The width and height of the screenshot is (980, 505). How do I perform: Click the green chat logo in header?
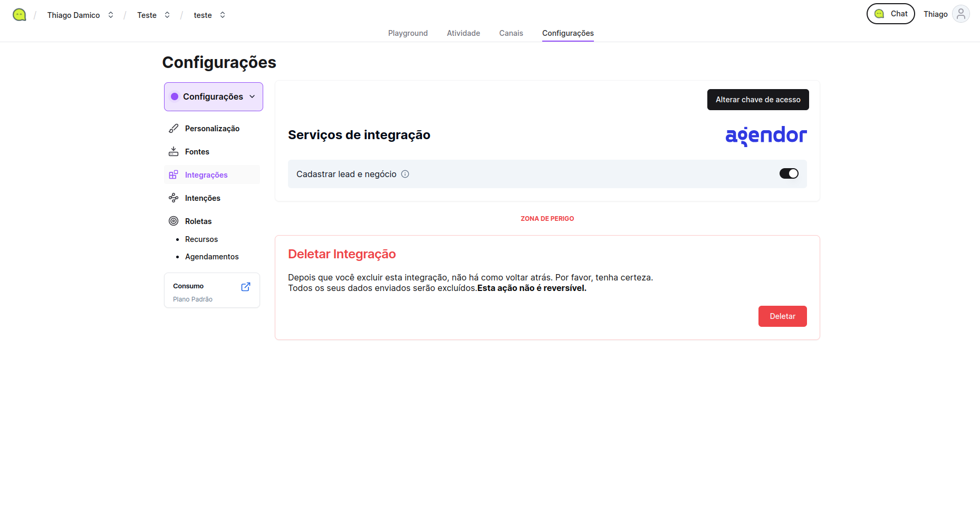point(20,15)
